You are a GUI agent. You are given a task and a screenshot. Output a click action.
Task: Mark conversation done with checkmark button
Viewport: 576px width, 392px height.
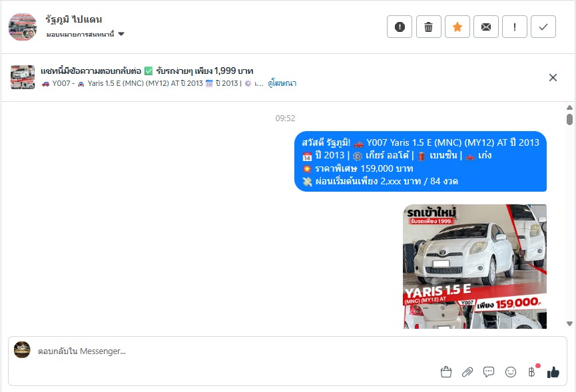(543, 27)
